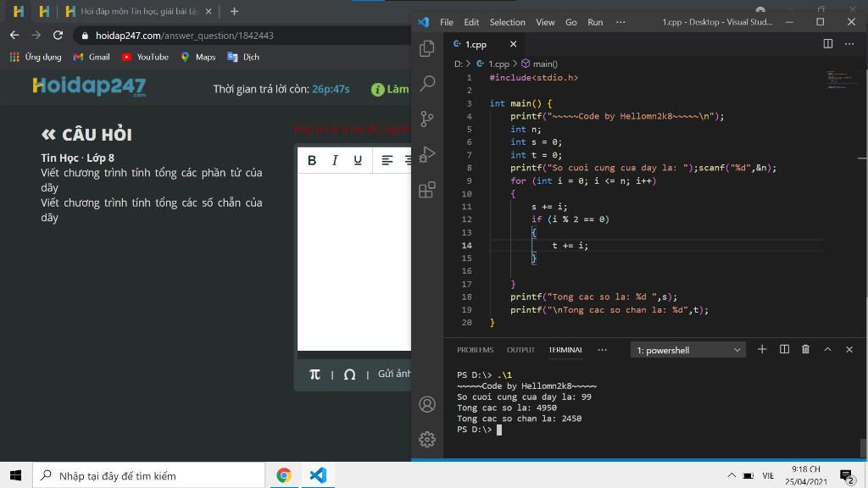Insert a special character with the omega icon

pyautogui.click(x=349, y=374)
